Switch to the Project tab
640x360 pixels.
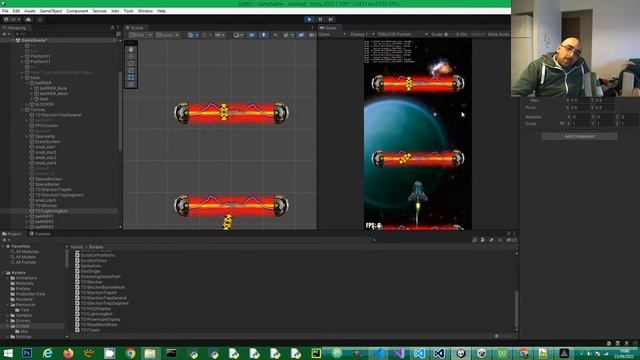coord(12,234)
